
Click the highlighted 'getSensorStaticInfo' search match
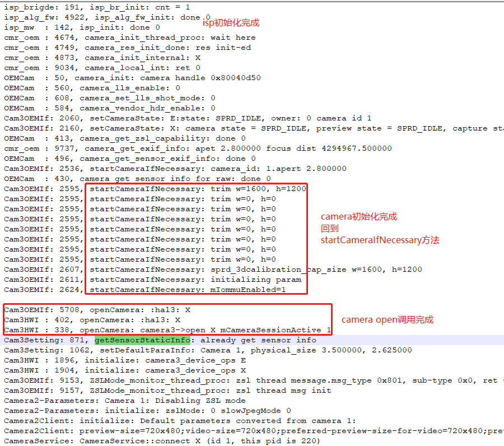point(142,340)
